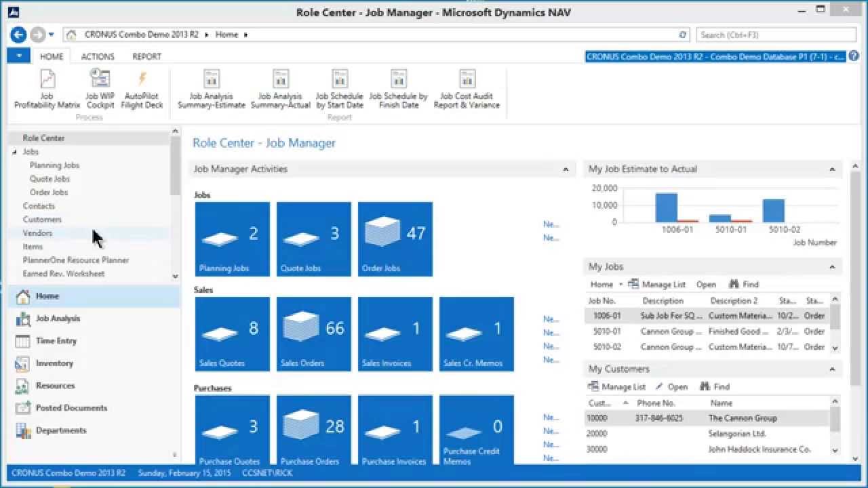
Task: Collapse the My Customers part
Action: click(x=833, y=369)
